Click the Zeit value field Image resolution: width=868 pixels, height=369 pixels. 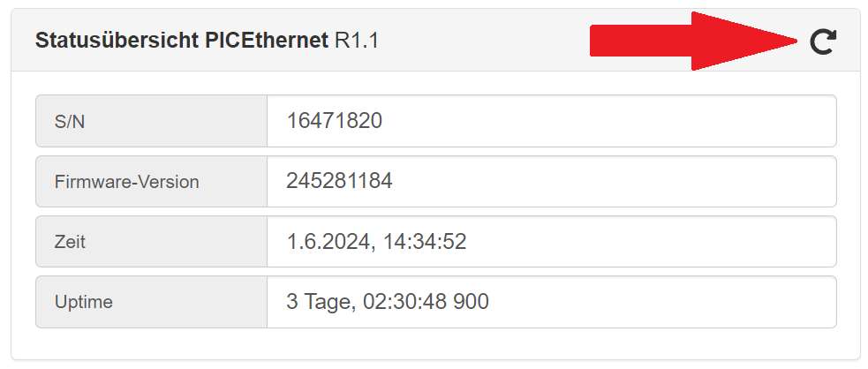(551, 241)
